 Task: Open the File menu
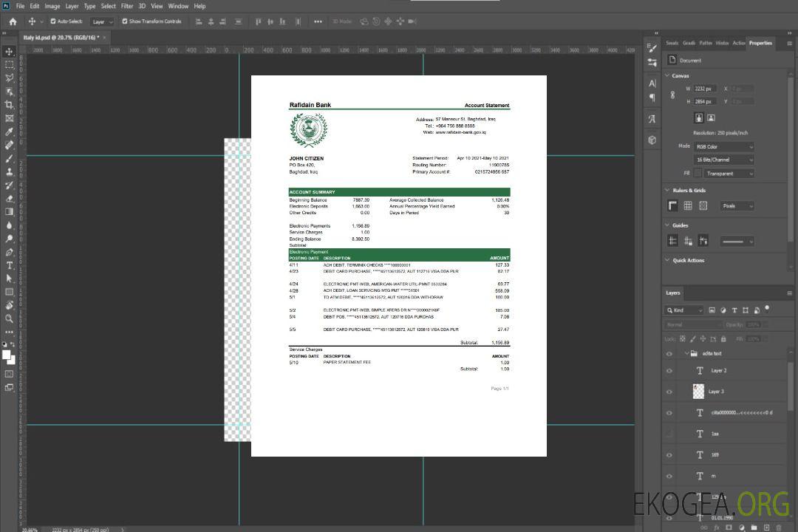[21, 6]
